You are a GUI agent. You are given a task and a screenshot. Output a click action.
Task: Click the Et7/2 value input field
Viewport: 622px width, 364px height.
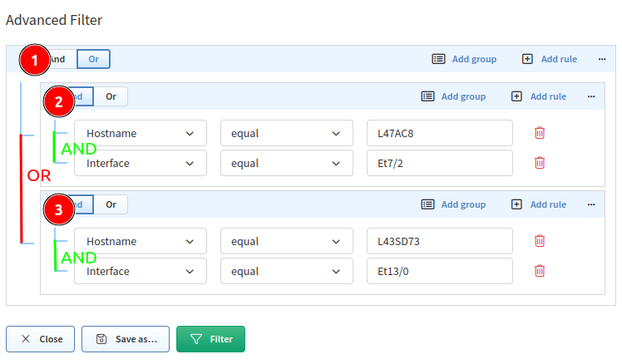point(440,163)
